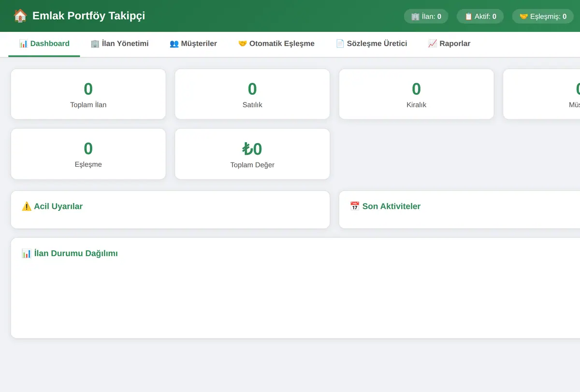Viewport: 580px width, 392px height.
Task: Click the calendar icon beside Son Aktiviteler
Action: [355, 206]
